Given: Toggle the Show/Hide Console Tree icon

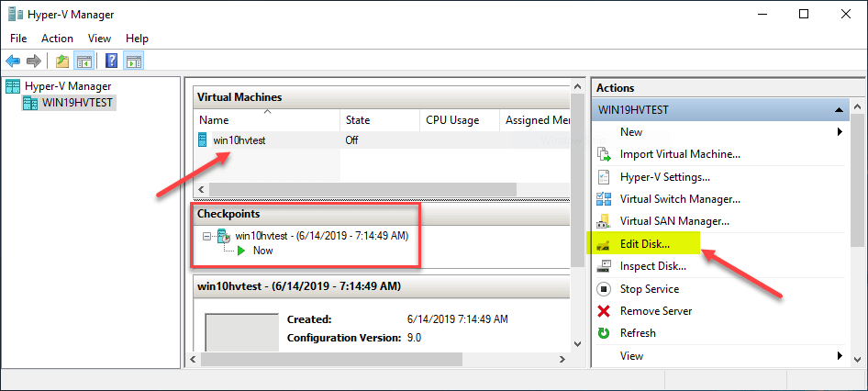Looking at the screenshot, I should click(x=84, y=61).
